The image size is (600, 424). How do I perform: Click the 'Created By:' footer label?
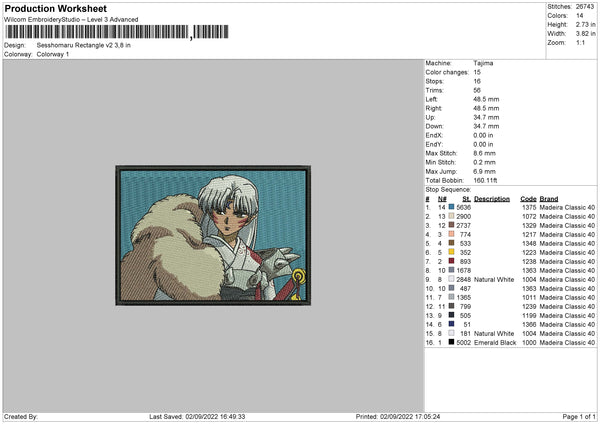point(21,416)
